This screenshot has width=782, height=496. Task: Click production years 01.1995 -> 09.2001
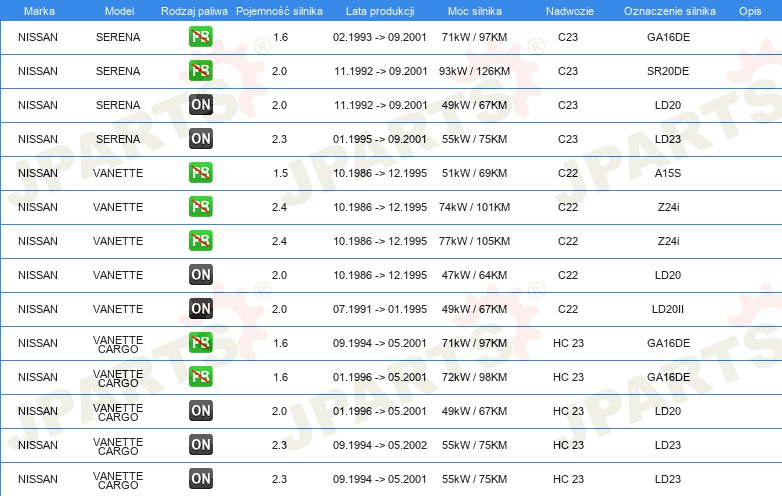coord(380,139)
